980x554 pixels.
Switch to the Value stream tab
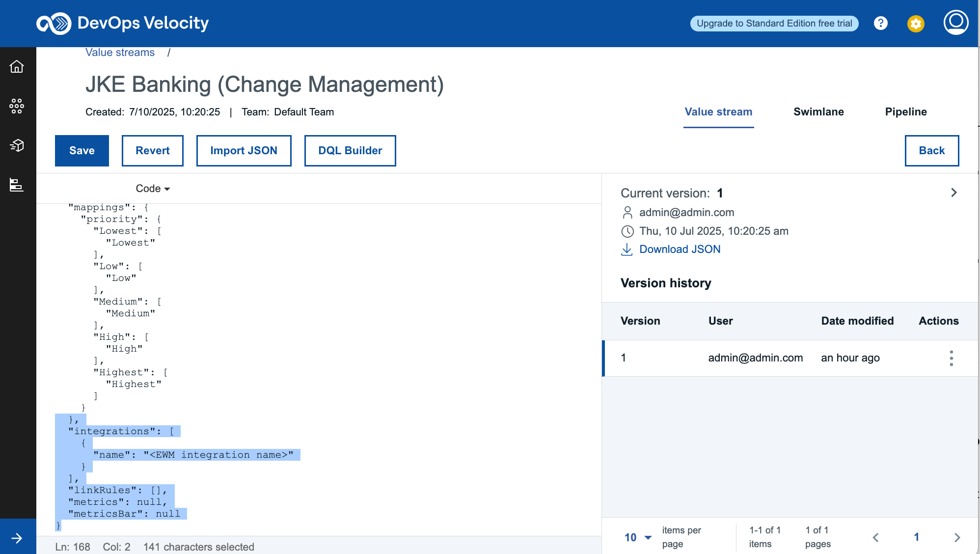(718, 112)
